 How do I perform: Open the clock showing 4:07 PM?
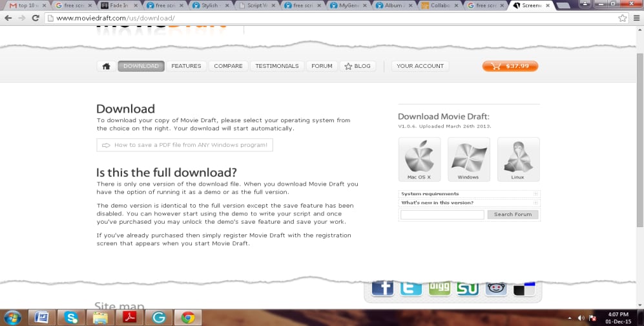point(618,318)
